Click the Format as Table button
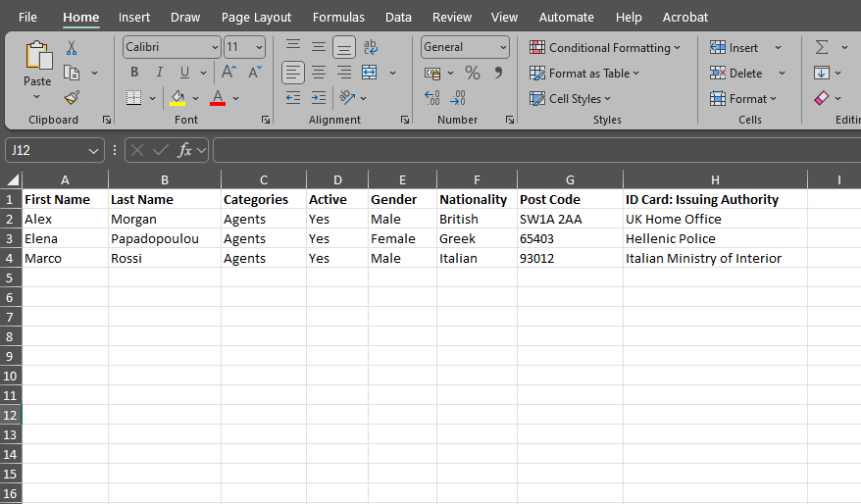 click(x=584, y=73)
